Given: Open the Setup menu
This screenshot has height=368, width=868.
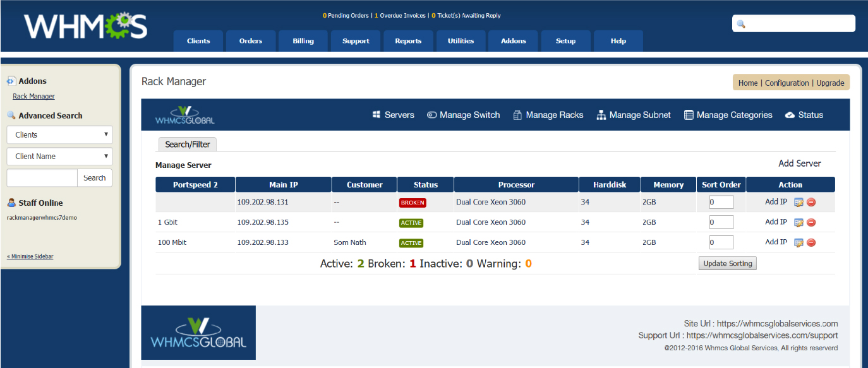Looking at the screenshot, I should (x=565, y=41).
